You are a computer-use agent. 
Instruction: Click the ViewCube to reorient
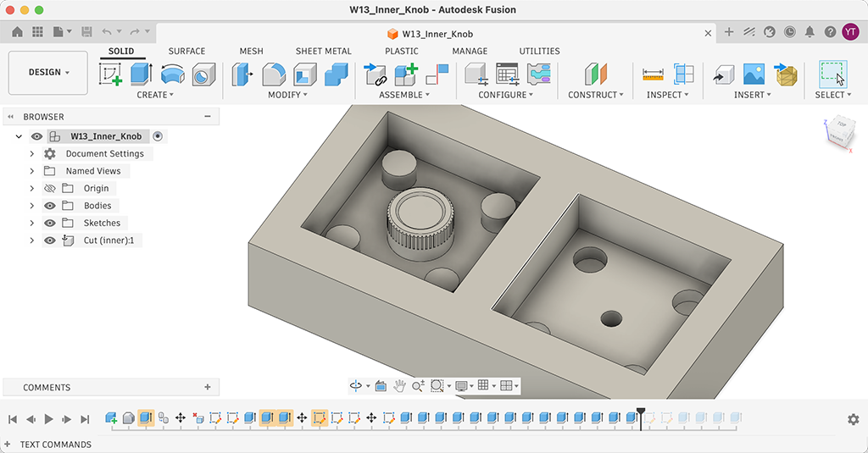[840, 131]
